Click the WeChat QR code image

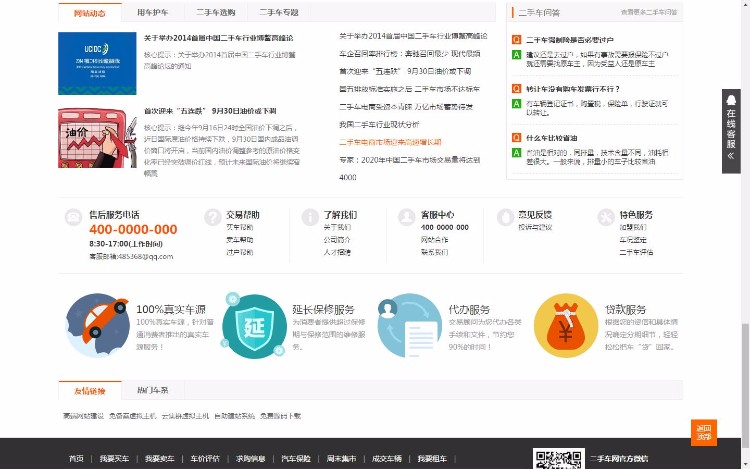click(559, 458)
